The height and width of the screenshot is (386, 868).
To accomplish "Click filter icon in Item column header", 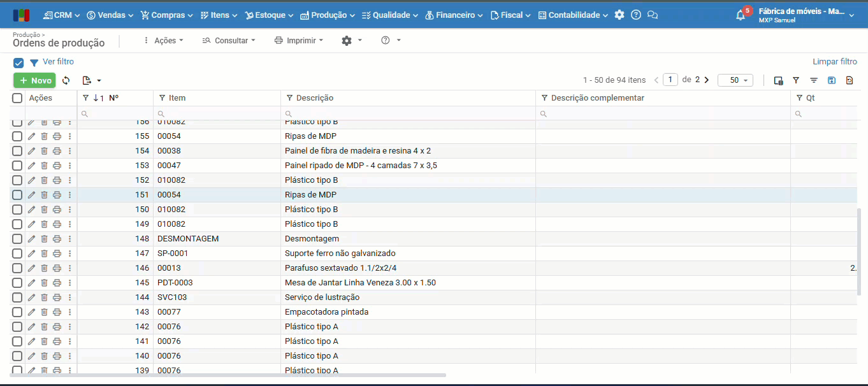I will click(162, 98).
